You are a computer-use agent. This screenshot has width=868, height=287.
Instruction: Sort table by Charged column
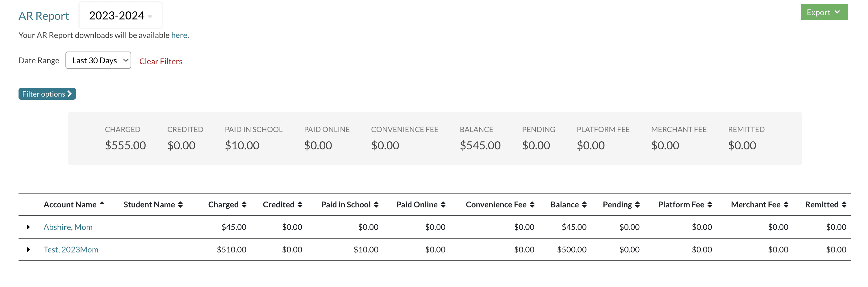tap(227, 205)
